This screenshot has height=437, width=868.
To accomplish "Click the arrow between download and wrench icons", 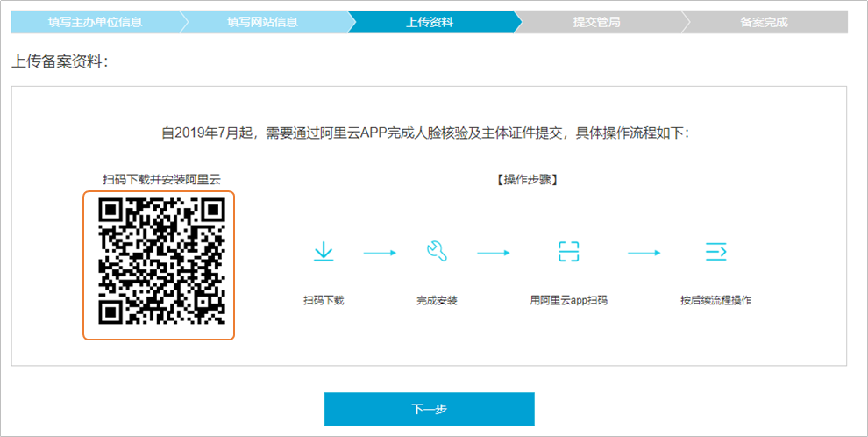I will click(x=380, y=253).
